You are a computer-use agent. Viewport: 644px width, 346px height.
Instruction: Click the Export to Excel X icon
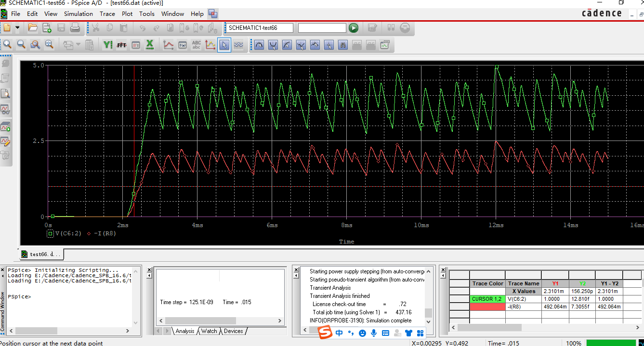coord(150,45)
